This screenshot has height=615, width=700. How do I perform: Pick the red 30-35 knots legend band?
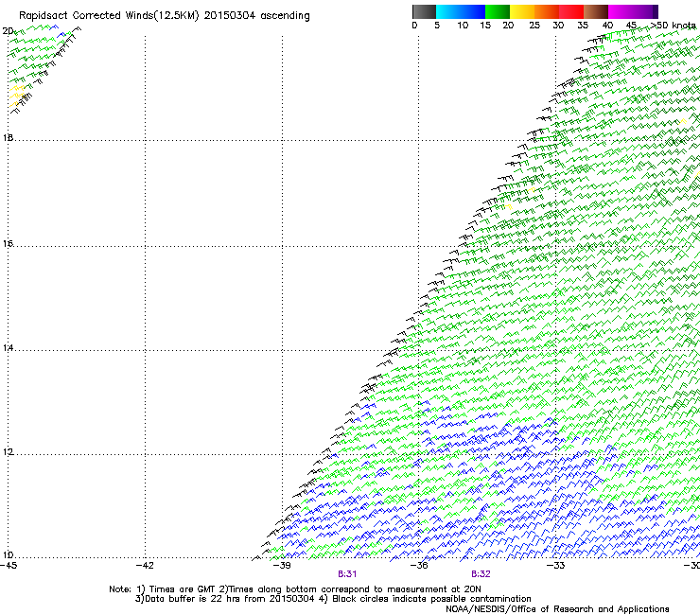[571, 11]
